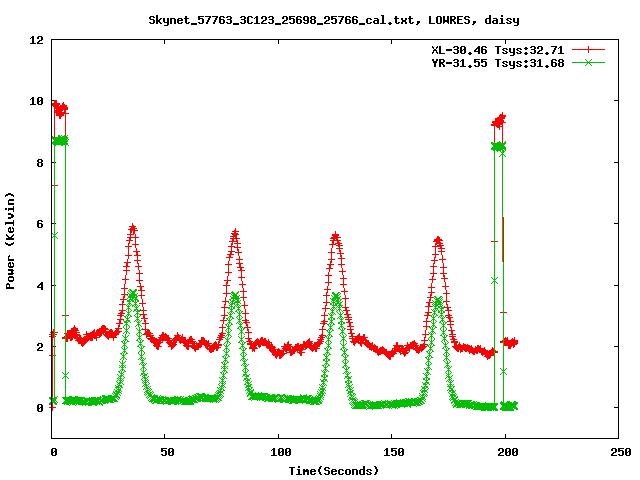The width and height of the screenshot is (640, 480).
Task: Click the y-axis tick label 8
Action: pos(40,163)
